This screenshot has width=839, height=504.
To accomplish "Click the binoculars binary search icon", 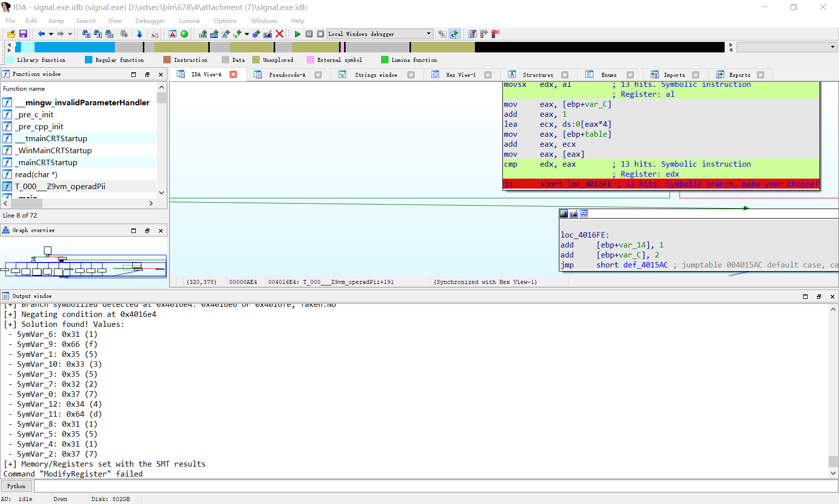I will 109,34.
